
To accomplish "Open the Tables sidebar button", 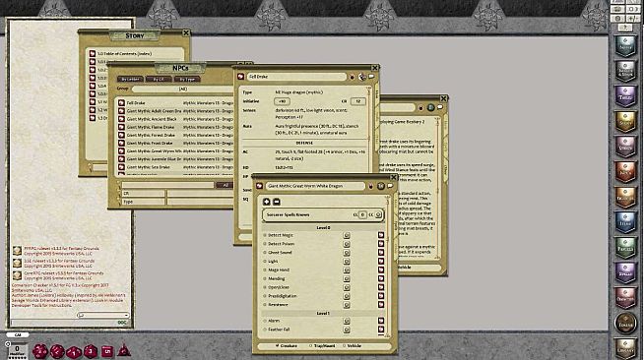I will coord(625,96).
